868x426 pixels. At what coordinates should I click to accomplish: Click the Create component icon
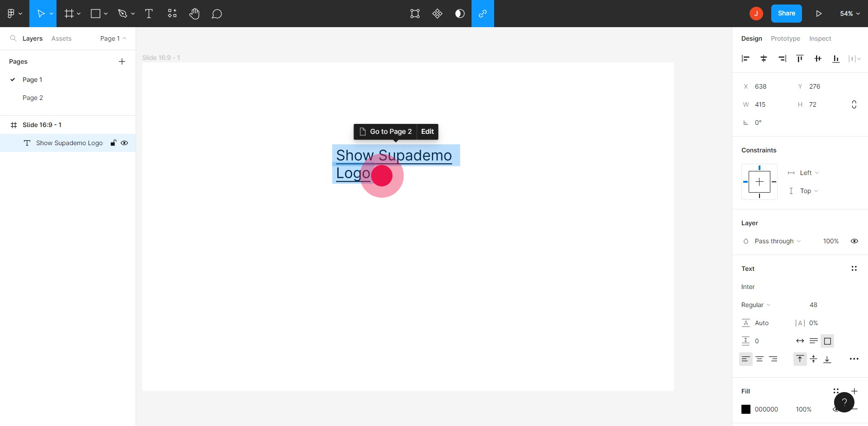click(x=437, y=14)
